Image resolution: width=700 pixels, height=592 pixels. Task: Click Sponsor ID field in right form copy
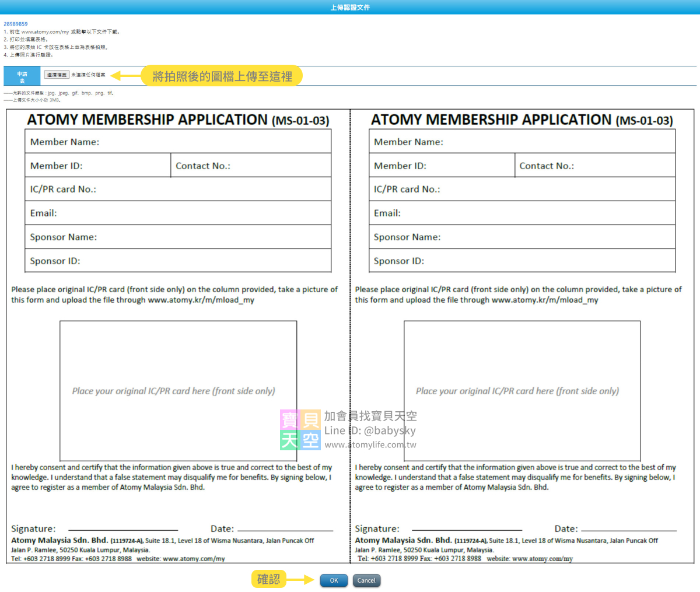[x=522, y=261]
